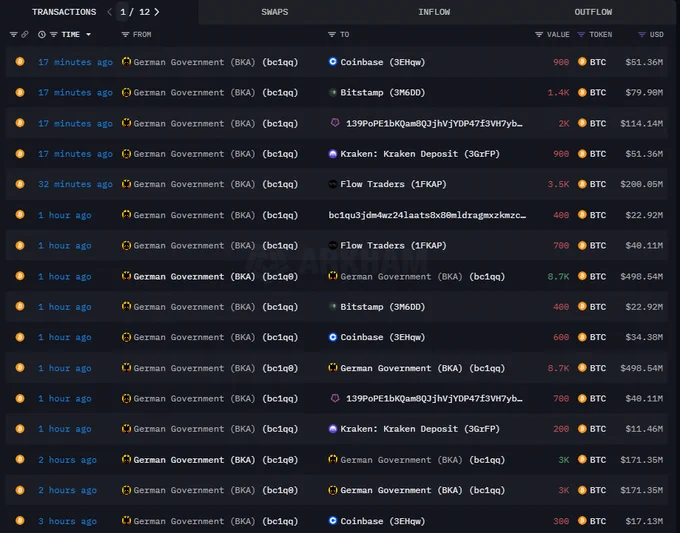This screenshot has width=680, height=533.
Task: Click the $17.13M USD amount
Action: point(644,521)
